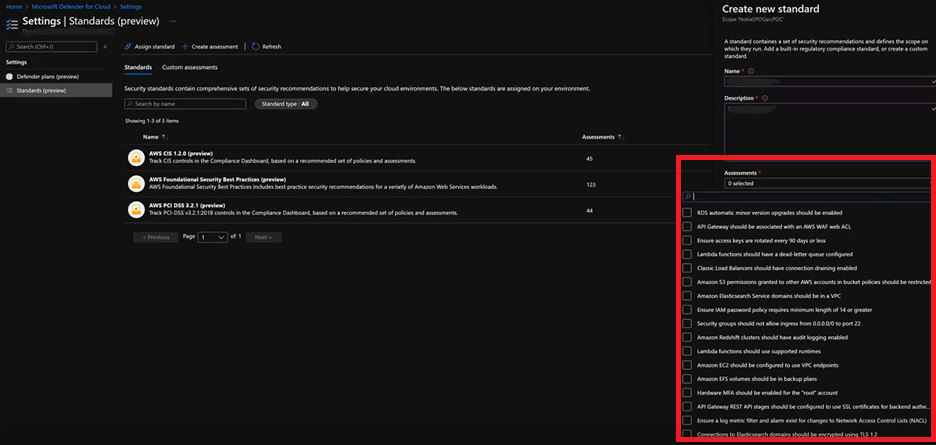Click the Refresh icon in toolbar

pos(255,47)
